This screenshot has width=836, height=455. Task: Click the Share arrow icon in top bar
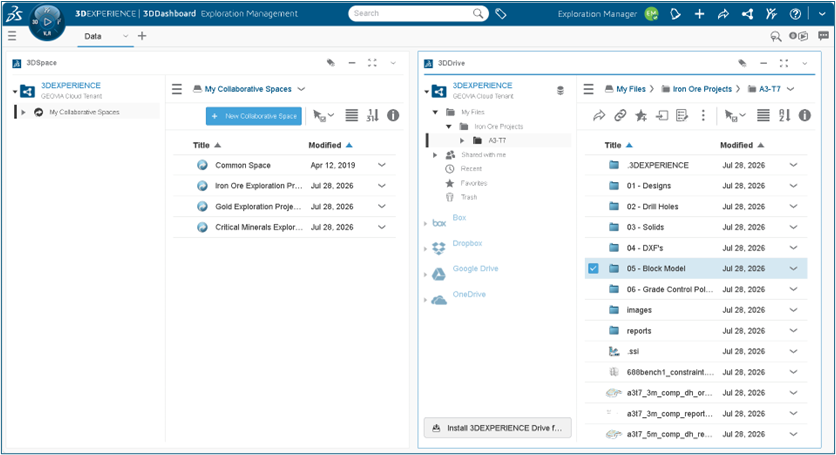click(x=723, y=14)
